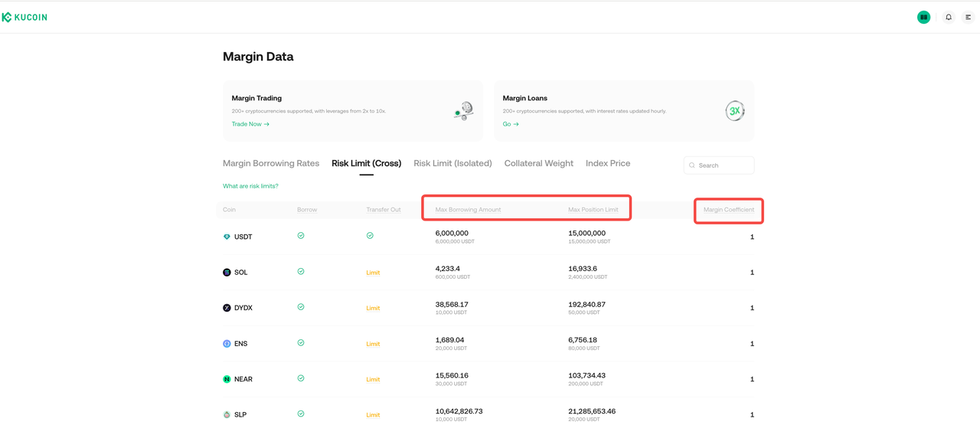Click the Trade Now link
The height and width of the screenshot is (422, 980).
(250, 124)
